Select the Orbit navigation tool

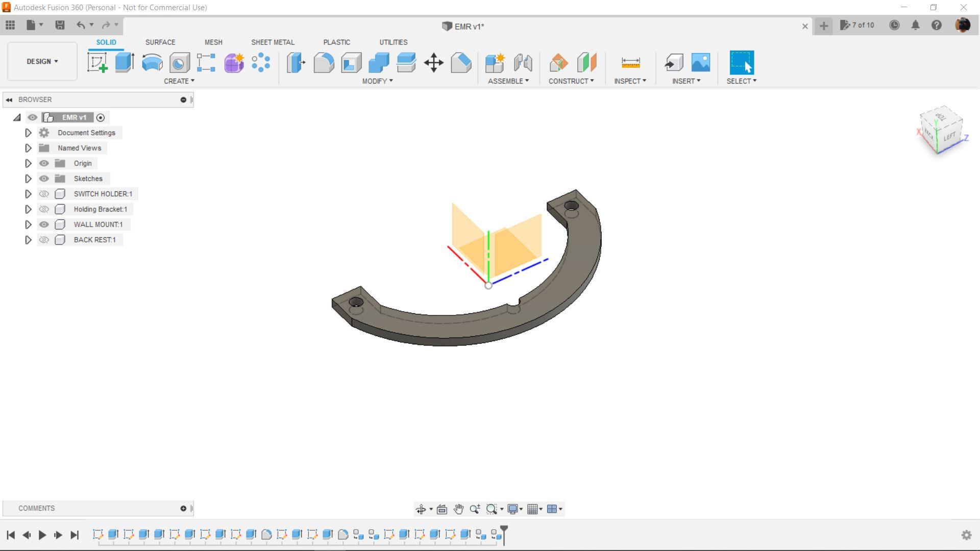click(x=421, y=509)
